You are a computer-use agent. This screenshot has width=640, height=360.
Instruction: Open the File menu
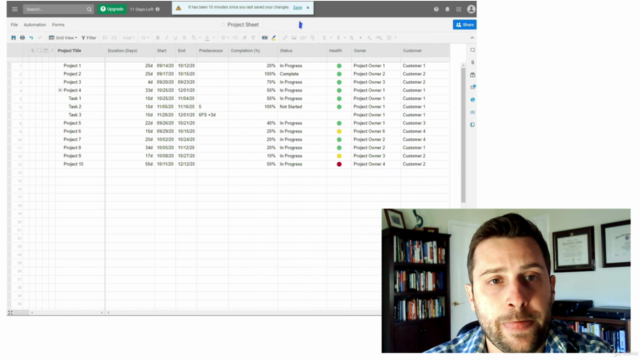(x=14, y=24)
